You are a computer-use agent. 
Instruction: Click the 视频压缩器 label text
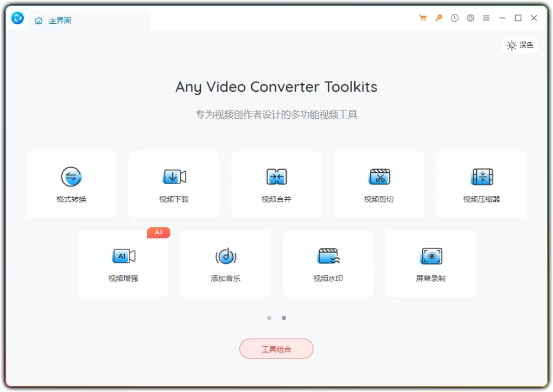tap(482, 199)
